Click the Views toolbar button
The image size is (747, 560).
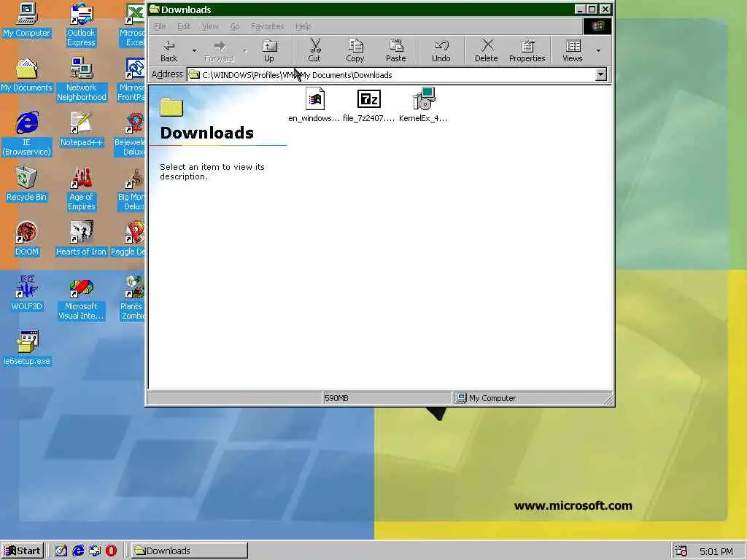coord(573,51)
